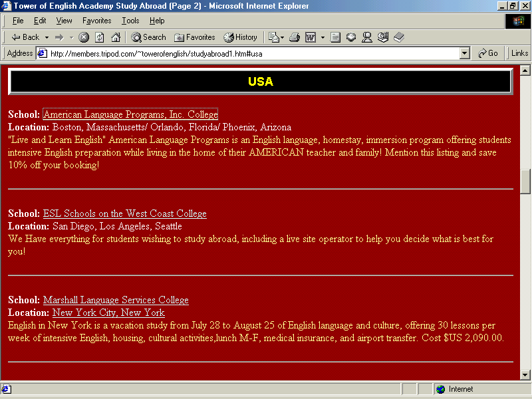The width and height of the screenshot is (532, 399).
Task: Click the Forward arrow button
Action: pos(59,37)
